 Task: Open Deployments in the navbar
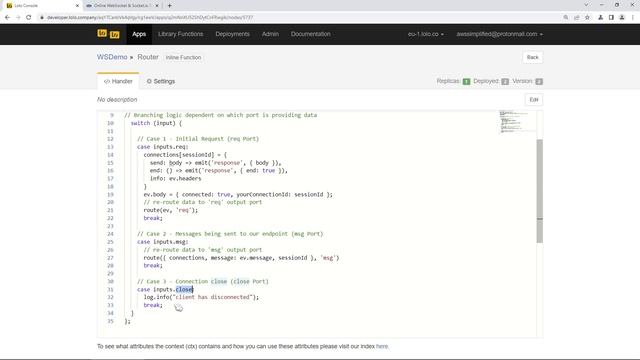[232, 34]
